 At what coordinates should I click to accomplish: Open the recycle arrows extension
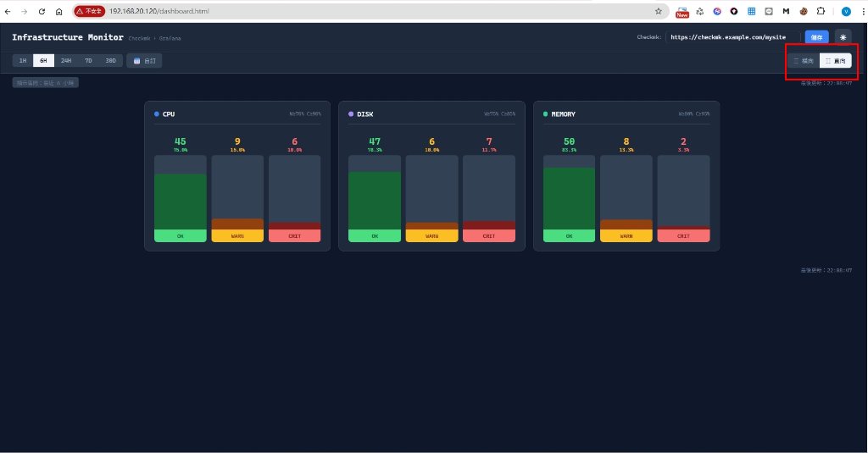[699, 11]
